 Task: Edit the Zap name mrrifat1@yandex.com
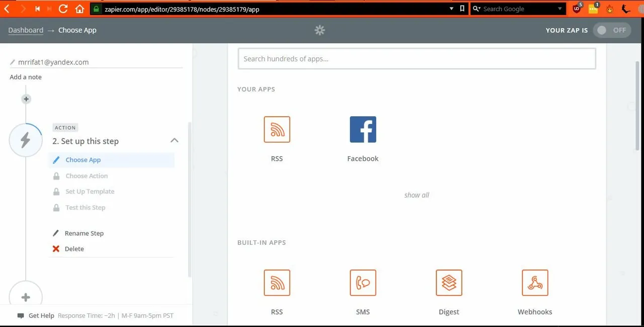click(x=53, y=62)
